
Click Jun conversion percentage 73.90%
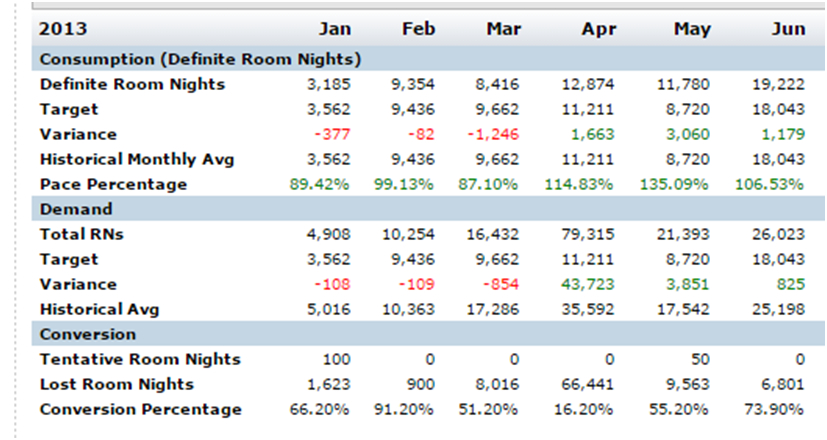point(774,409)
